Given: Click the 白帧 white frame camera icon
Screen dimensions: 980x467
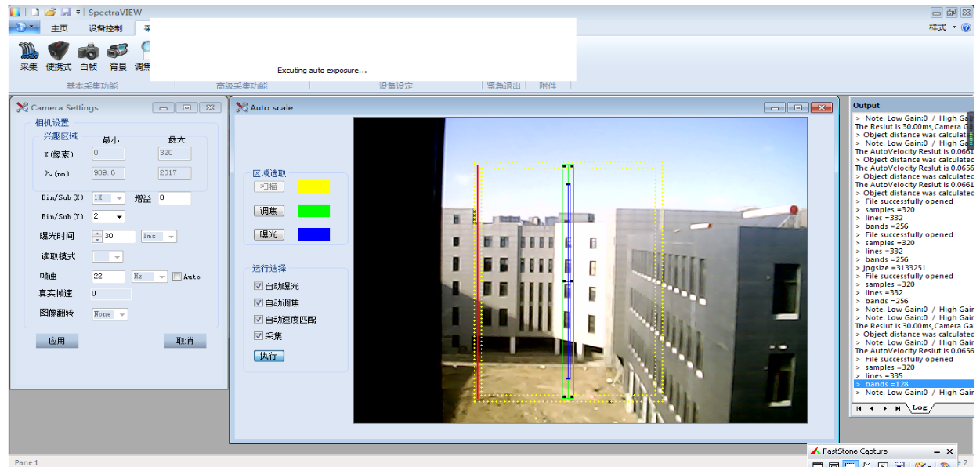Looking at the screenshot, I should coord(89,53).
